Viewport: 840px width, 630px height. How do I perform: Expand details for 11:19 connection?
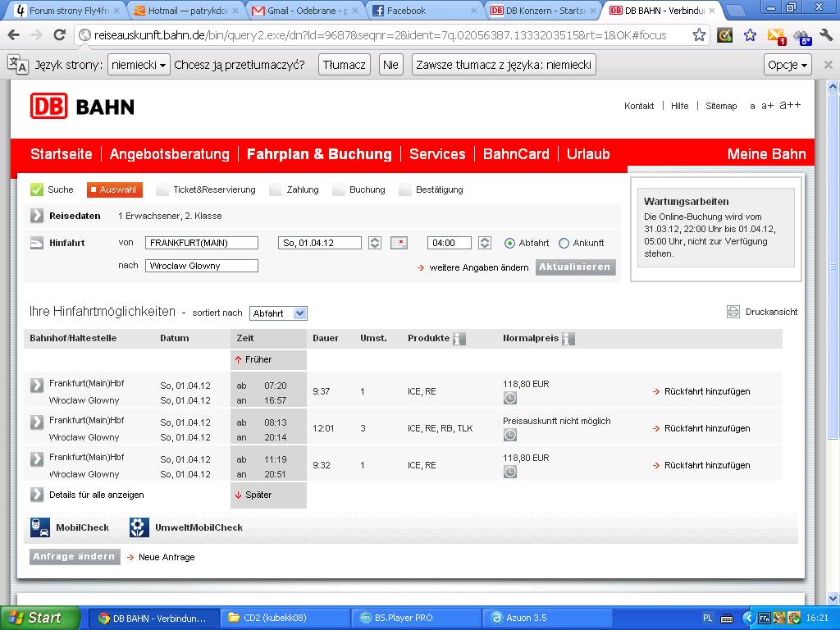point(36,459)
